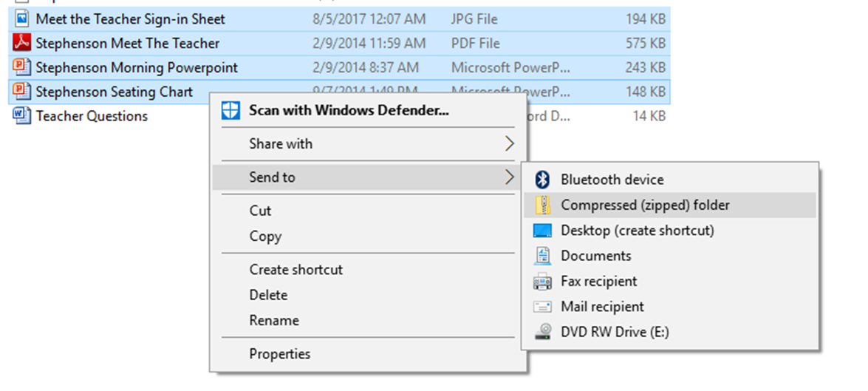Click the PDF File type cell
Screen dimensions: 868x391
(x=476, y=44)
